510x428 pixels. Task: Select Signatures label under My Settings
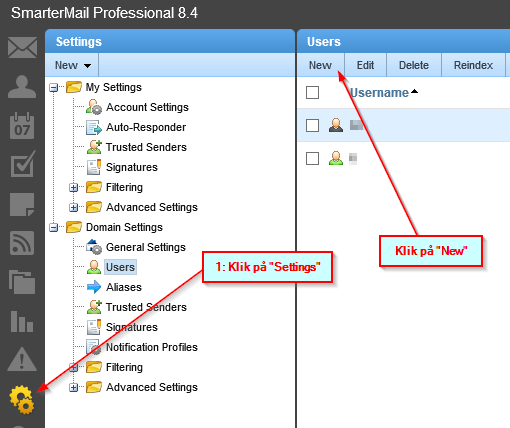[132, 167]
